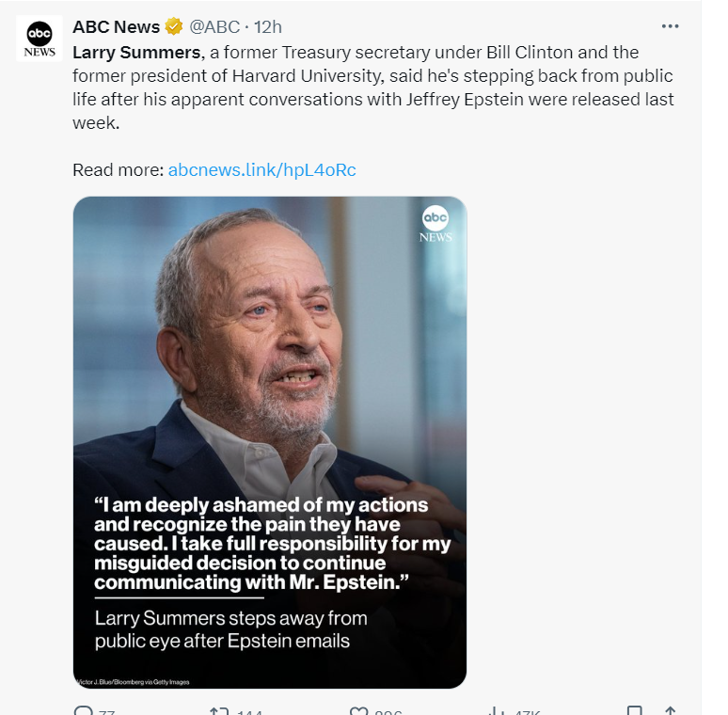
Task: Click the 12h timestamp
Action: [x=268, y=26]
